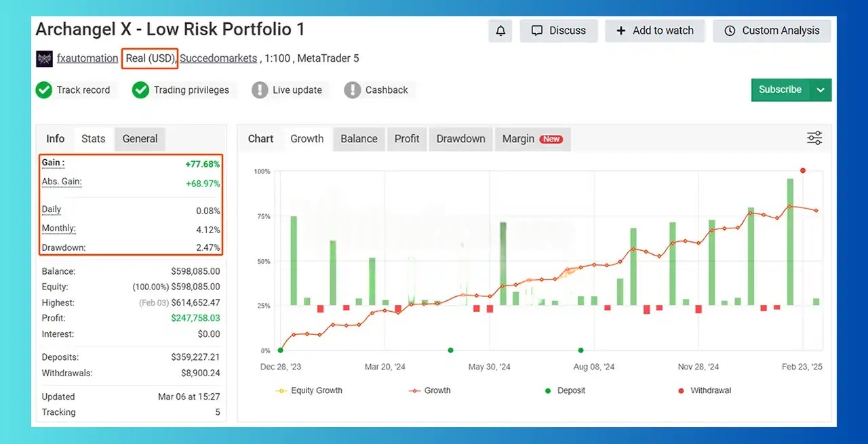Toggle Withdrawal legend series
This screenshot has width=868, height=444.
click(705, 390)
